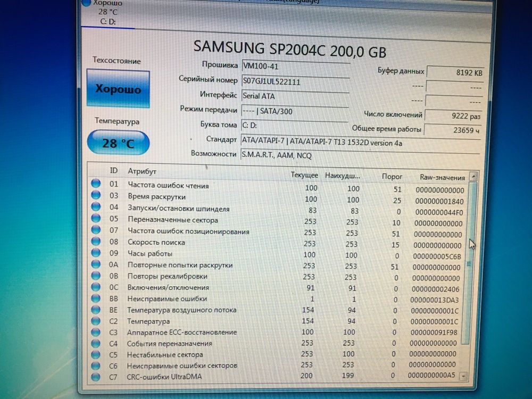532x399 pixels.
Task: Click the raw value 000000013DA3
Action: tap(434, 300)
